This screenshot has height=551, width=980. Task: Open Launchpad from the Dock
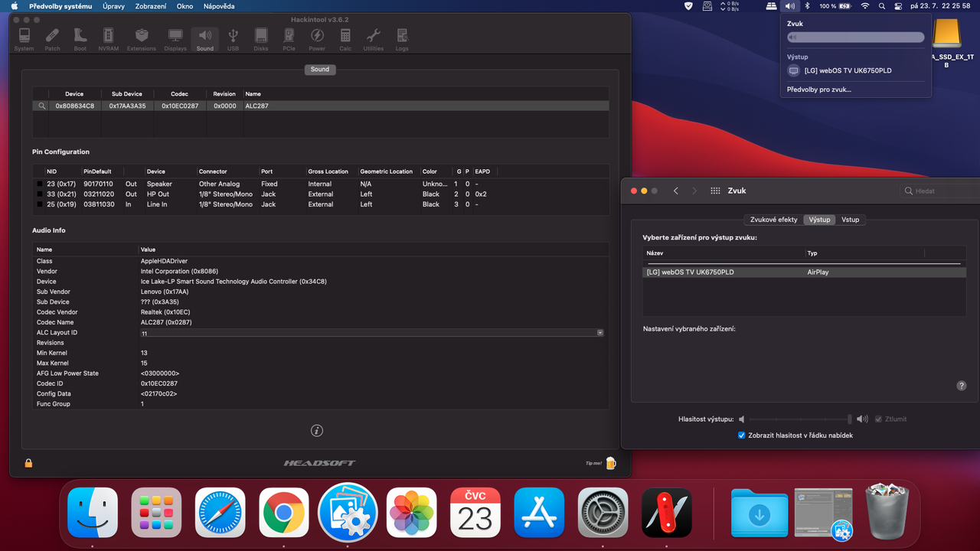[156, 512]
